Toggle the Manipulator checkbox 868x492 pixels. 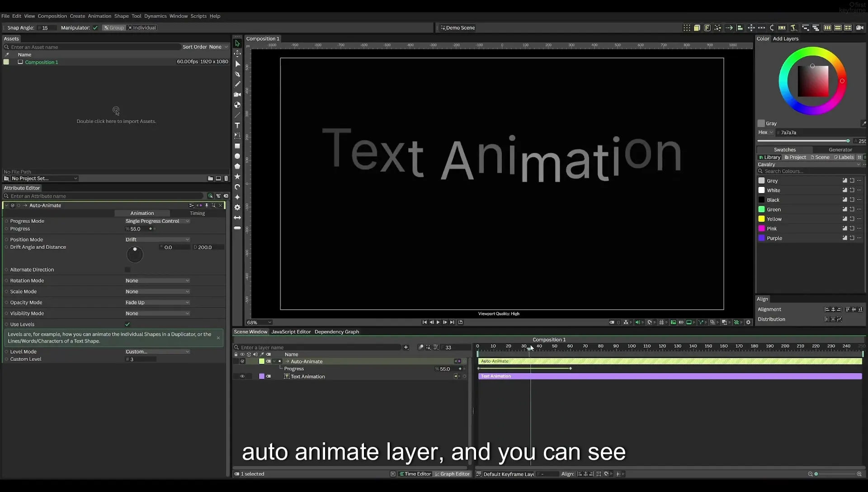pos(95,28)
